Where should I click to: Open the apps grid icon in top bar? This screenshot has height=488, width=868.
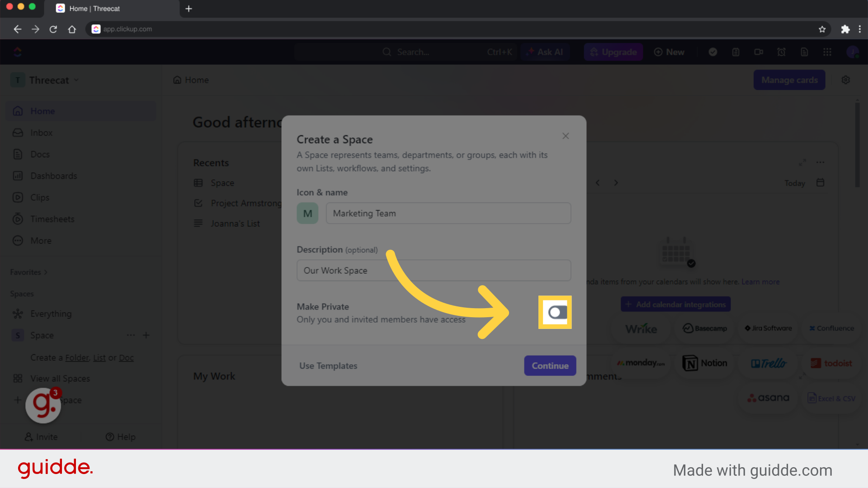(827, 52)
